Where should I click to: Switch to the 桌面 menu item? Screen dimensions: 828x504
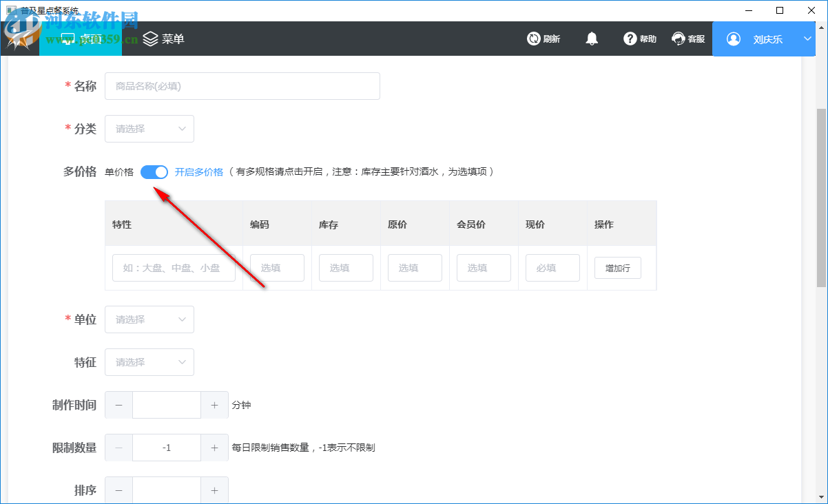coord(90,39)
